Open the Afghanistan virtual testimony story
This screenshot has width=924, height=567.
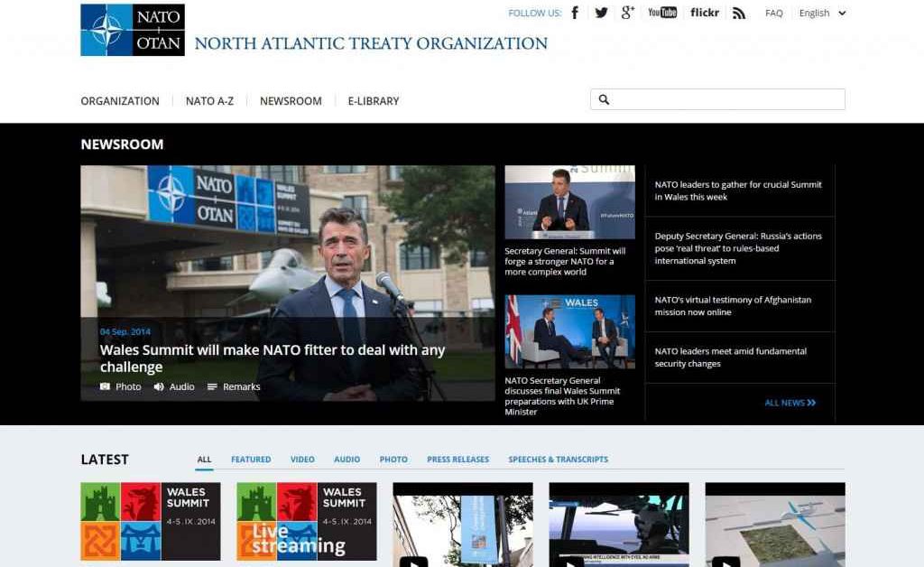[733, 306]
